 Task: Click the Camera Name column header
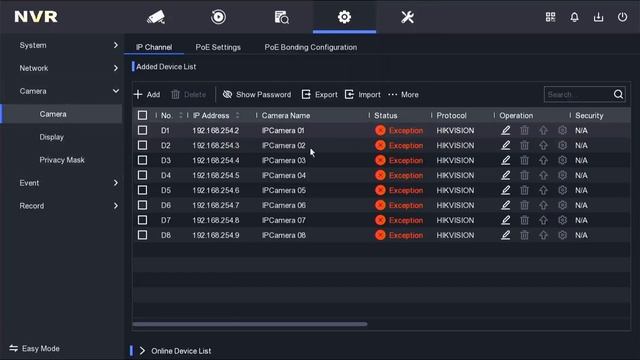286,116
